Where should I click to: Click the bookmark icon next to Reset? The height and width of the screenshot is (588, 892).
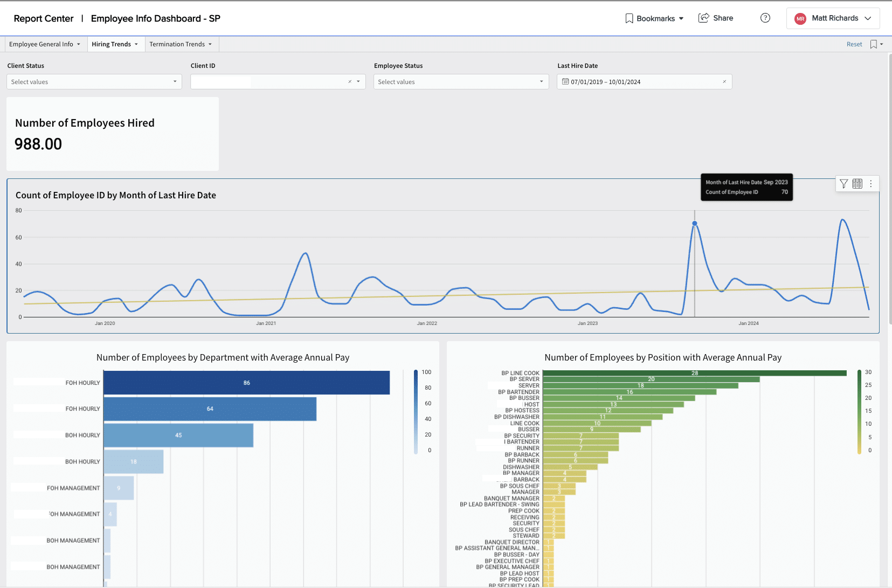[x=873, y=44]
